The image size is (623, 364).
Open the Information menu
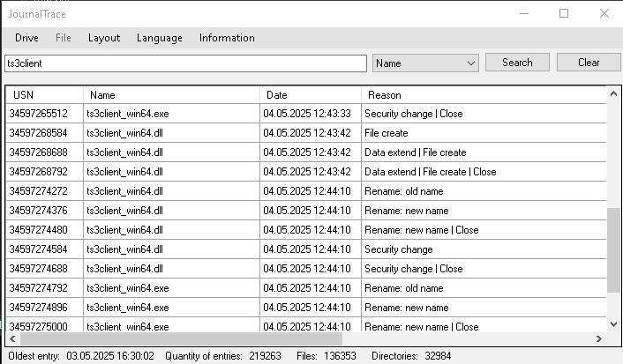tap(227, 38)
